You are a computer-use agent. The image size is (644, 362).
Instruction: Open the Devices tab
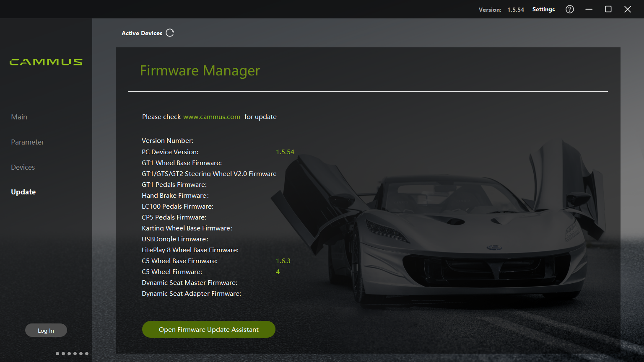click(x=23, y=167)
